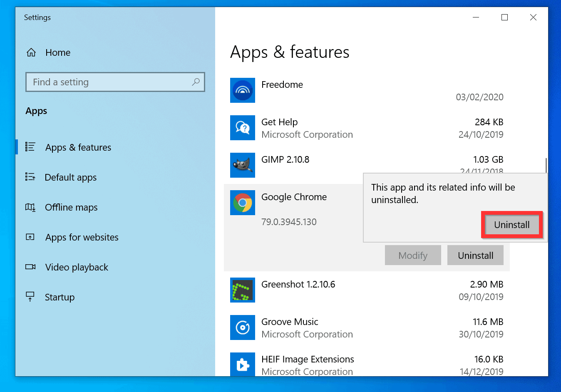561x392 pixels.
Task: Click the HEIF Image Extensions icon
Action: [x=243, y=365]
